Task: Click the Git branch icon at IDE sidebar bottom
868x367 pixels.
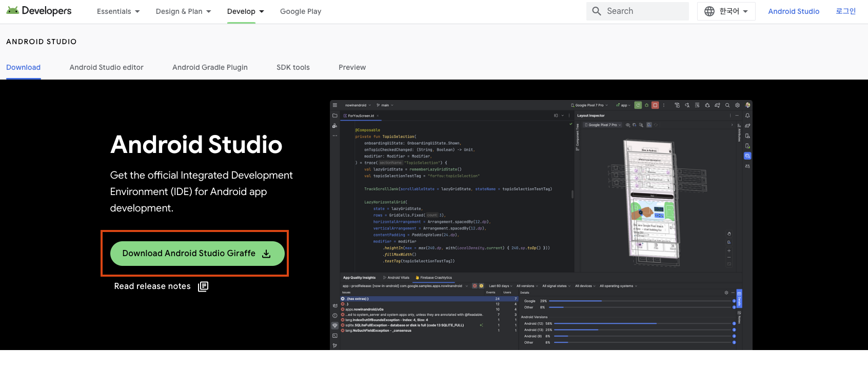Action: point(335,345)
